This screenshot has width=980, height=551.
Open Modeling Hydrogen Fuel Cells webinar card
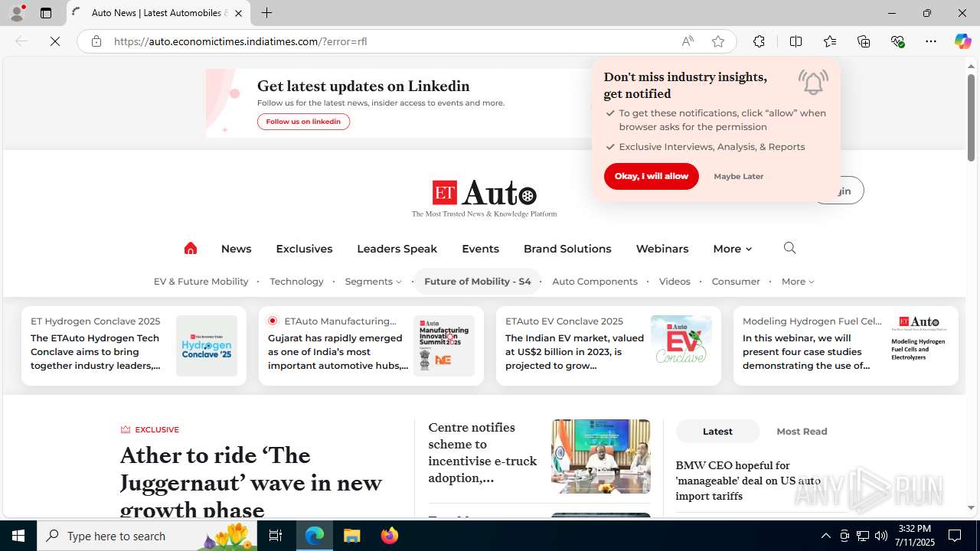[x=846, y=346]
